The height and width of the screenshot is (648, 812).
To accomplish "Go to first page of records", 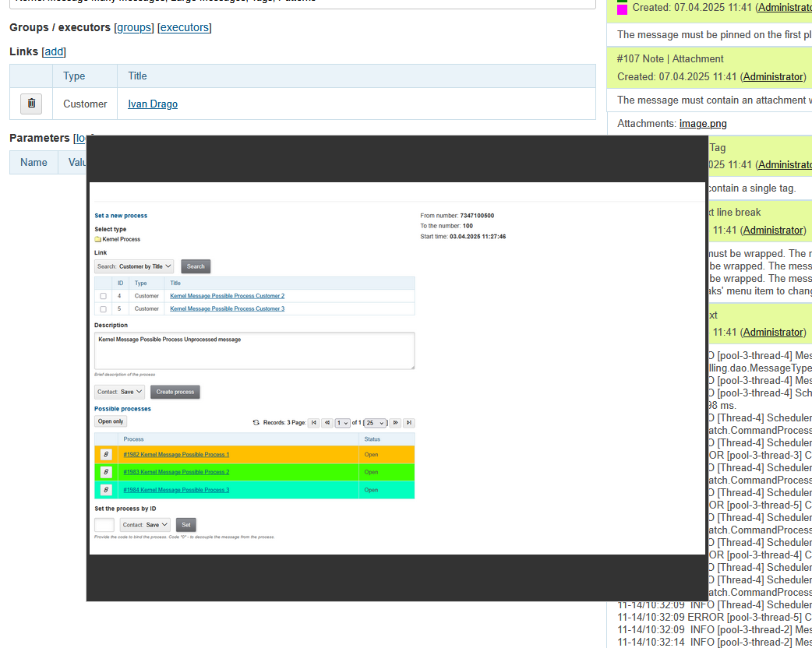I will click(x=313, y=423).
